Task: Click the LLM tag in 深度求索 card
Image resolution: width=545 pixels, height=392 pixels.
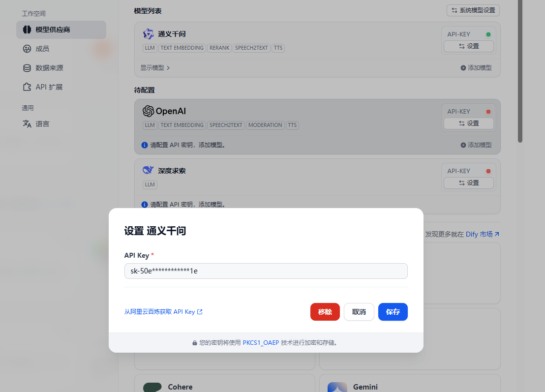Action: (150, 184)
